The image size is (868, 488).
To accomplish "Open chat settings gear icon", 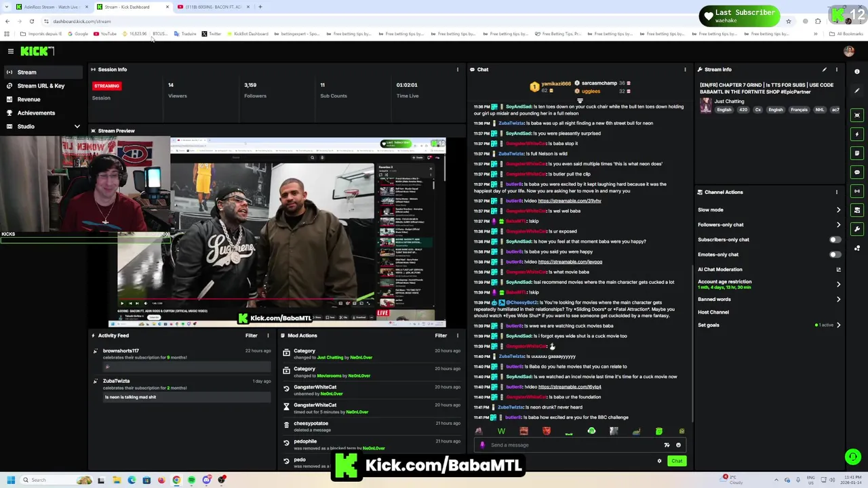I will (659, 461).
